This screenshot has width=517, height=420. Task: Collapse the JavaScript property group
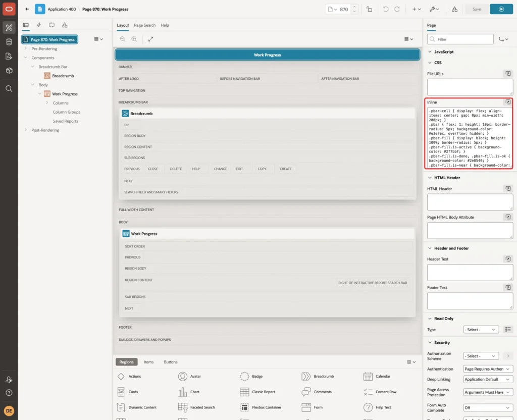click(430, 52)
